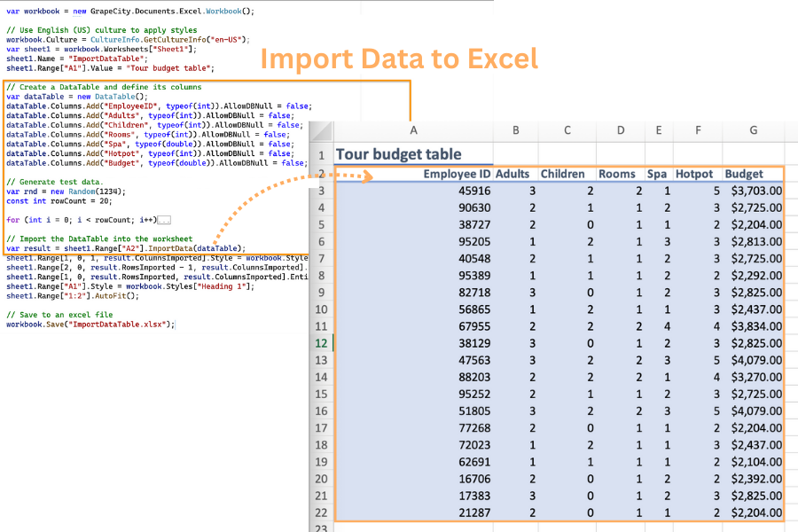Expand the collapsed for-loop code block
798x532 pixels.
click(164, 220)
